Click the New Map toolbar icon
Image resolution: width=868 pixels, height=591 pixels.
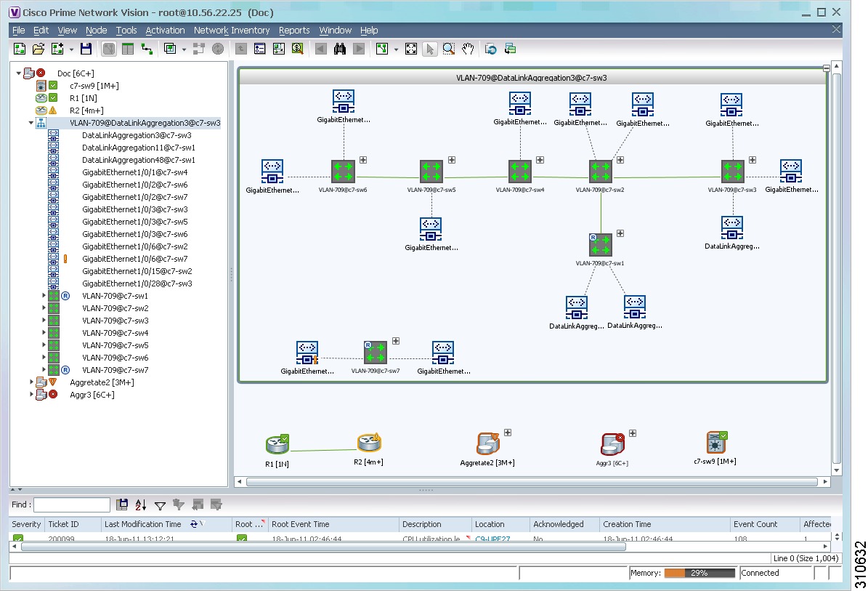pos(20,49)
